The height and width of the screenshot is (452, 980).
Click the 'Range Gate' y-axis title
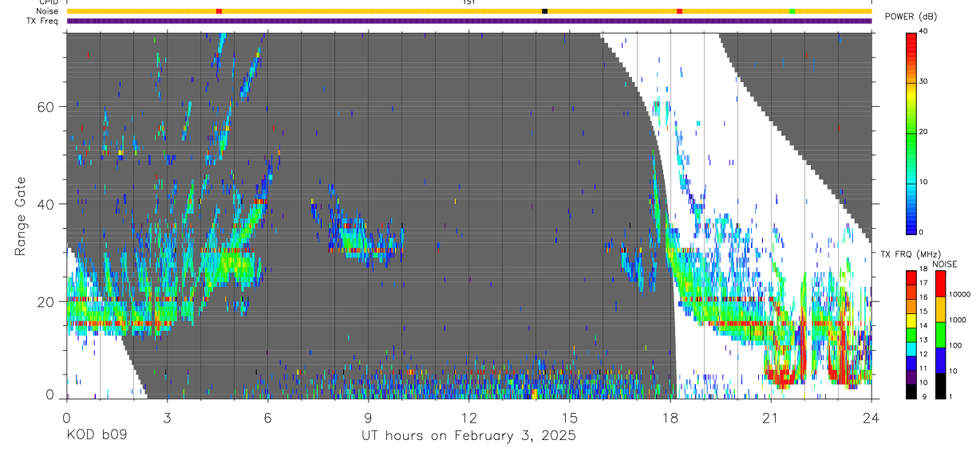[20, 217]
